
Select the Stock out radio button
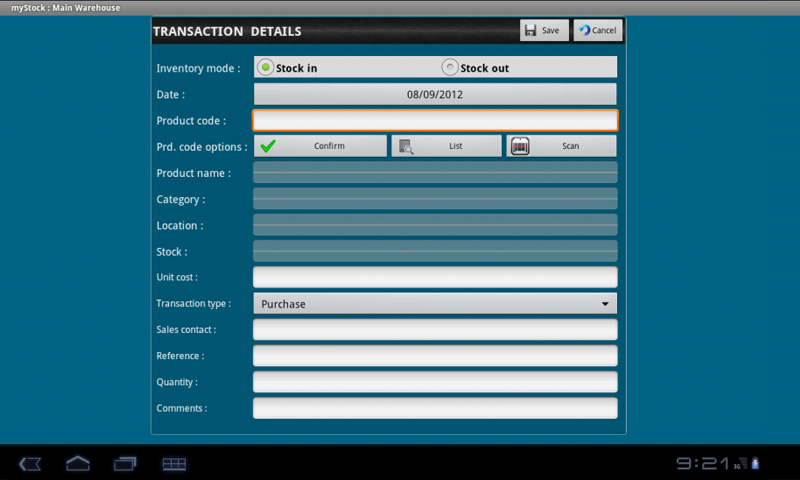coord(450,68)
